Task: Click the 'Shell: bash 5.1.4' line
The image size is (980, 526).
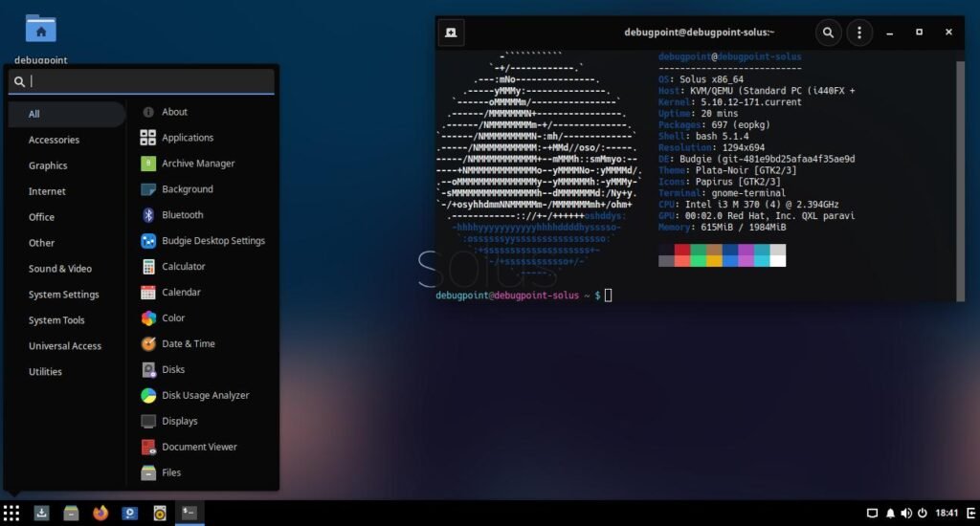Action: pyautogui.click(x=703, y=136)
